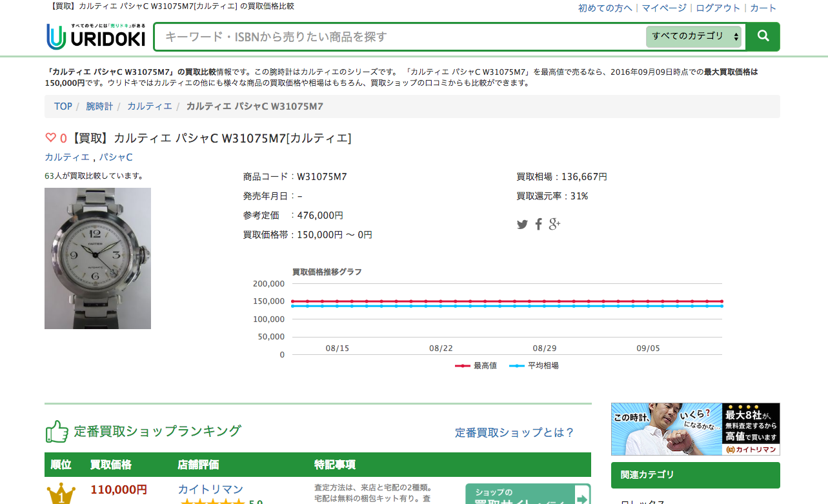The image size is (828, 504).
Task: Click 63人が買取比較しています text
Action: pos(94,176)
